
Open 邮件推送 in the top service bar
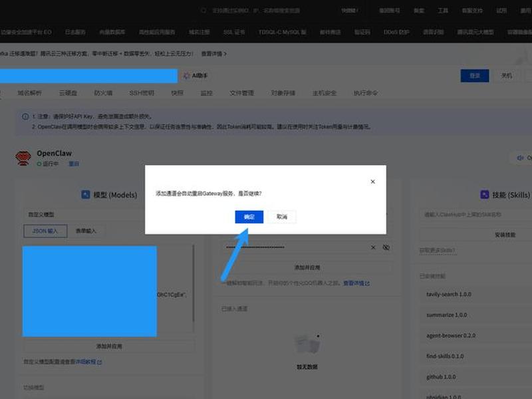coord(330,32)
